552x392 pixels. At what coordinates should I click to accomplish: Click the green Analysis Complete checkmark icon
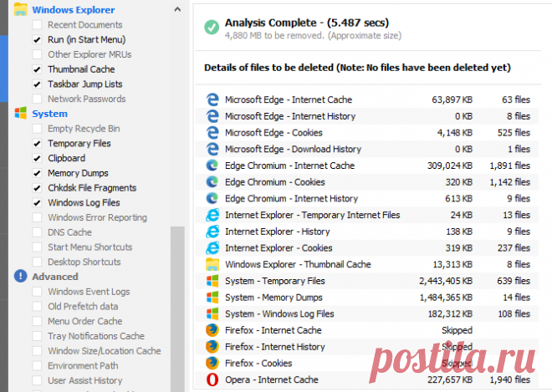[x=212, y=28]
